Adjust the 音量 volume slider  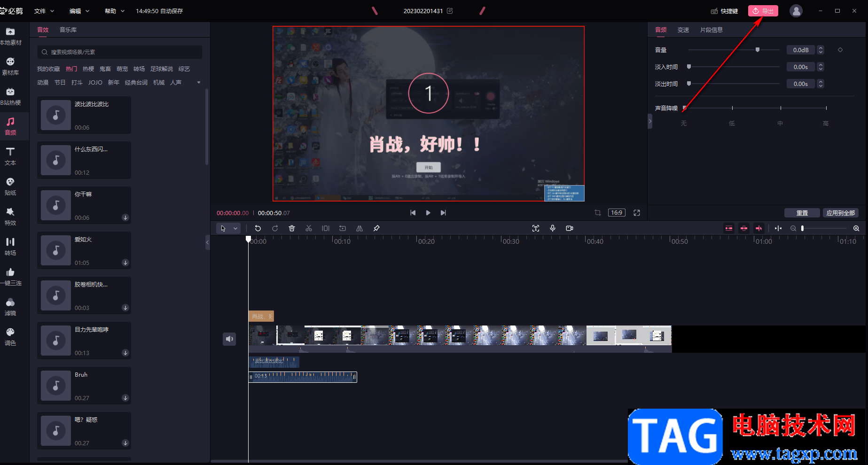point(734,50)
